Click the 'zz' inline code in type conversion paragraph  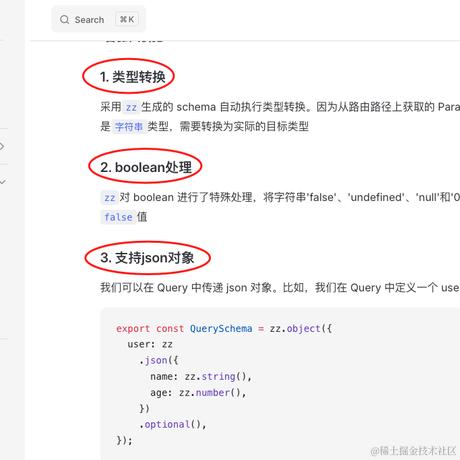pos(131,107)
